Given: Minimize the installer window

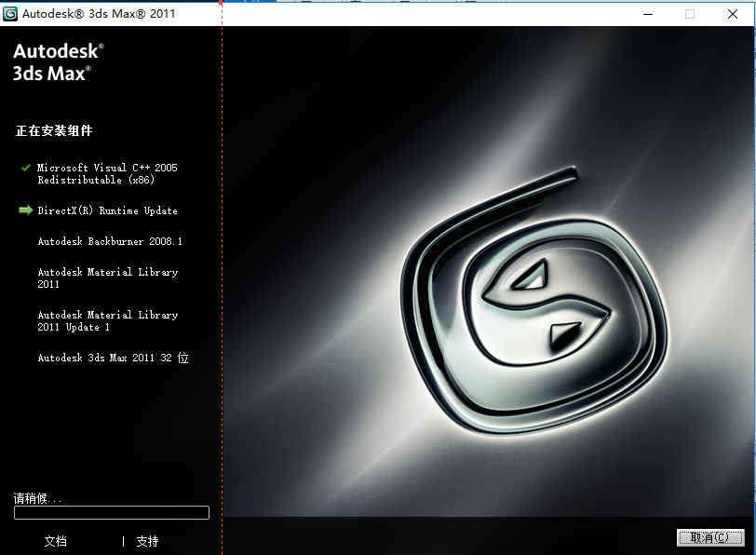Looking at the screenshot, I should click(x=648, y=14).
